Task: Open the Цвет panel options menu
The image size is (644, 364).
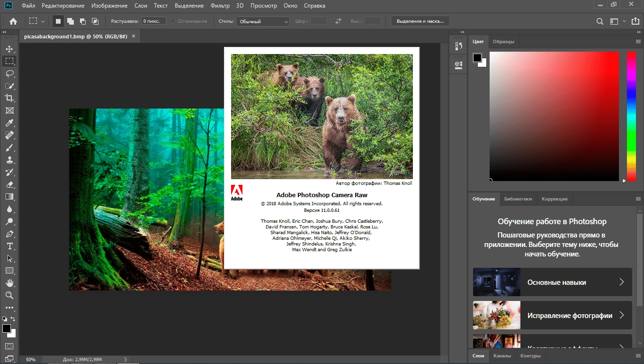Action: [638, 42]
